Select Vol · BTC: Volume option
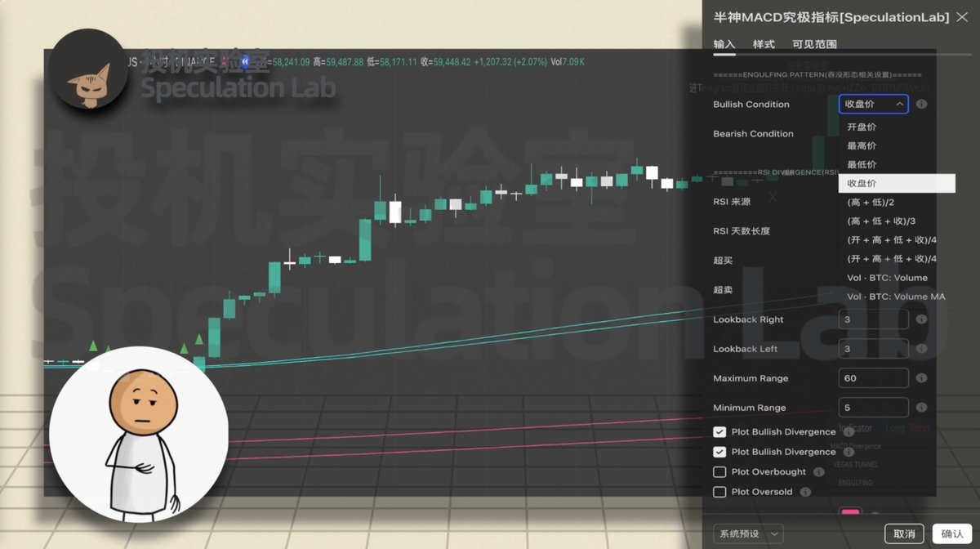Screen dimensions: 980x549 (897, 278)
